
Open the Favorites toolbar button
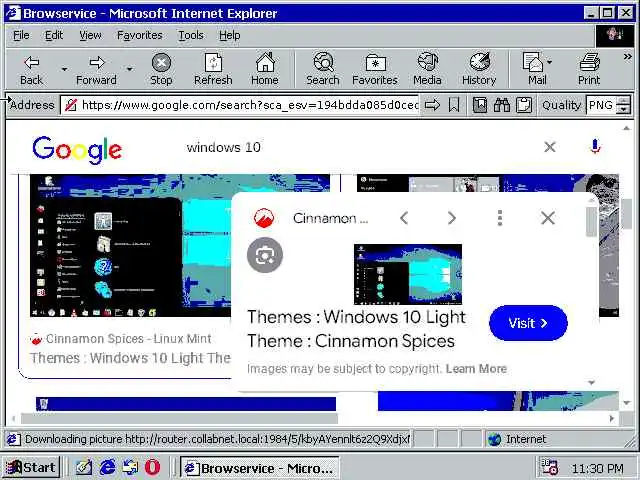click(375, 69)
